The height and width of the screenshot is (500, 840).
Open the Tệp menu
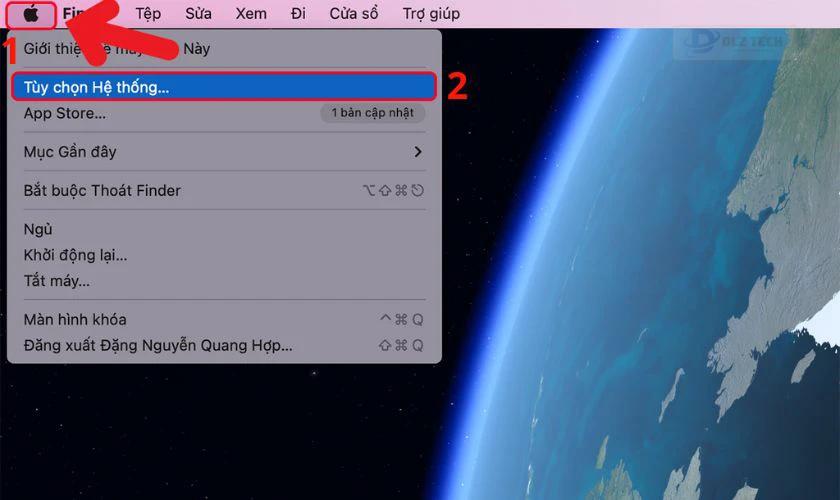click(148, 13)
